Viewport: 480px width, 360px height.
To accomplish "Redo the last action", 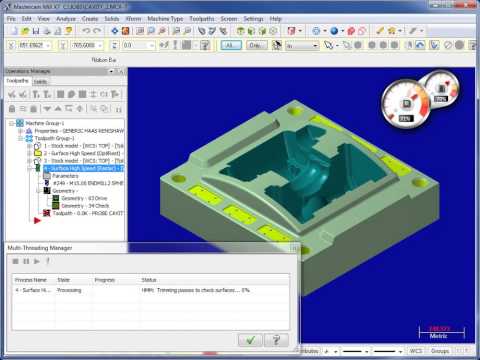I will coord(97,31).
